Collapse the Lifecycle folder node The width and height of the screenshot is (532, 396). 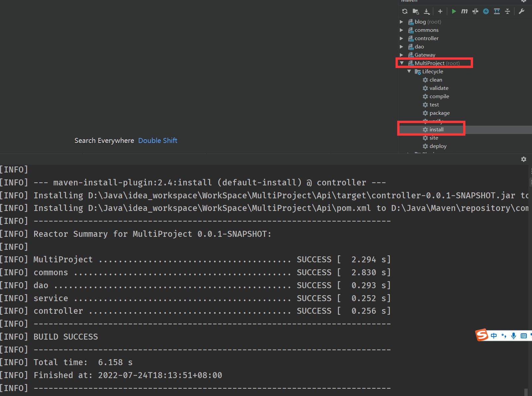pyautogui.click(x=409, y=71)
